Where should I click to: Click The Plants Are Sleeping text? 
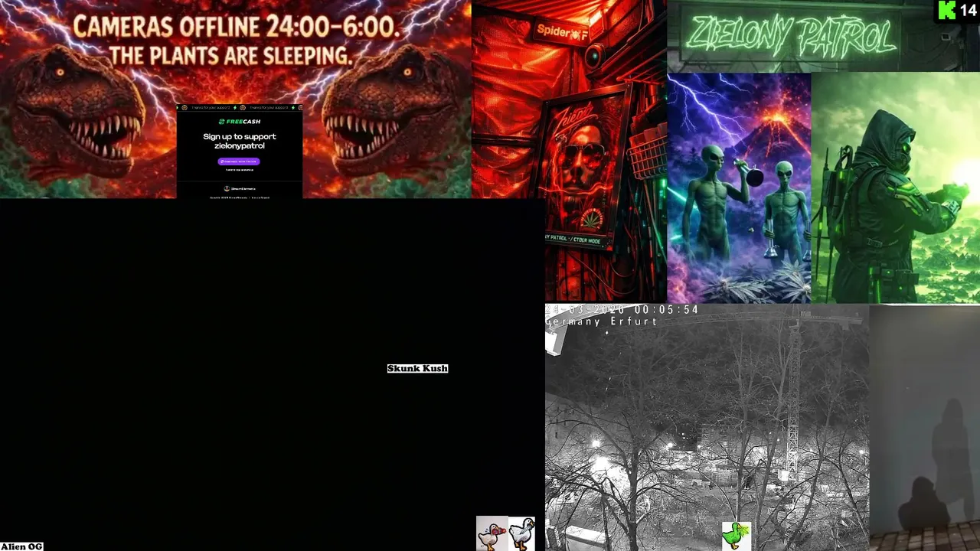coord(230,56)
